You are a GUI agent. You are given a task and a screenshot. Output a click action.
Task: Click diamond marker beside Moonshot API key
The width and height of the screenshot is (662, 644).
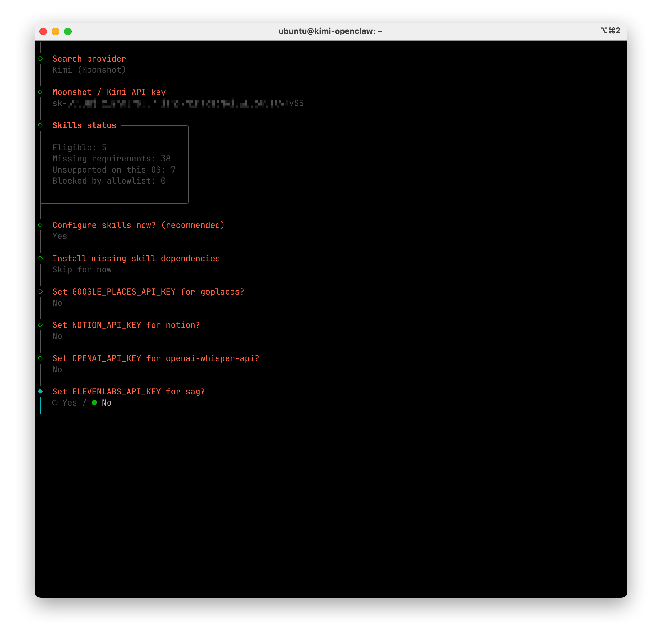(40, 92)
